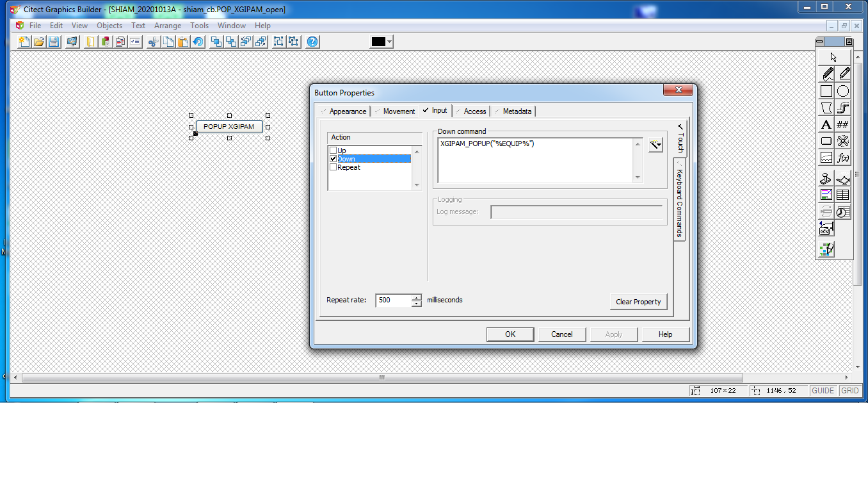868x492 pixels.
Task: Select the Trend chart tool
Action: pyautogui.click(x=826, y=158)
